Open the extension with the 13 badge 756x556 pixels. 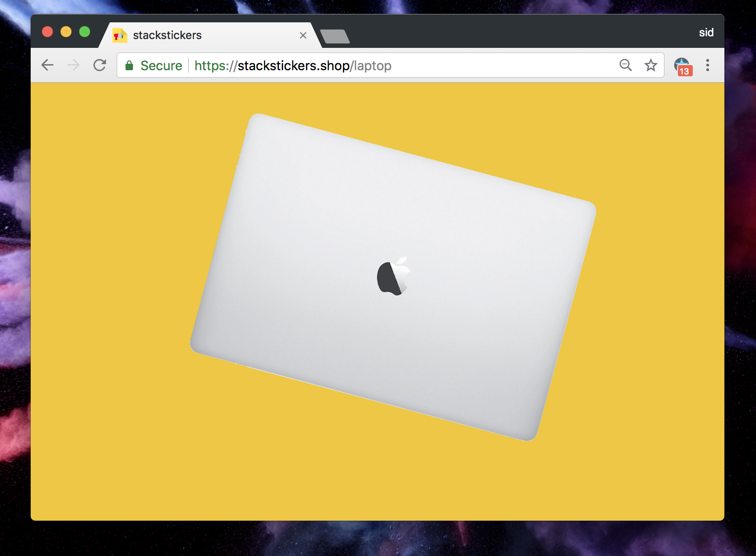(x=683, y=66)
